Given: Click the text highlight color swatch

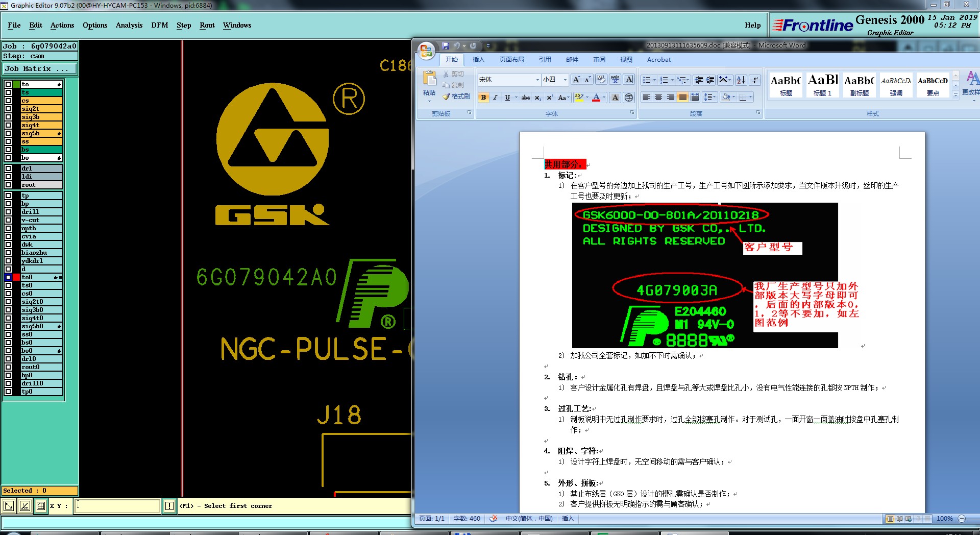Looking at the screenshot, I should coord(579,98).
